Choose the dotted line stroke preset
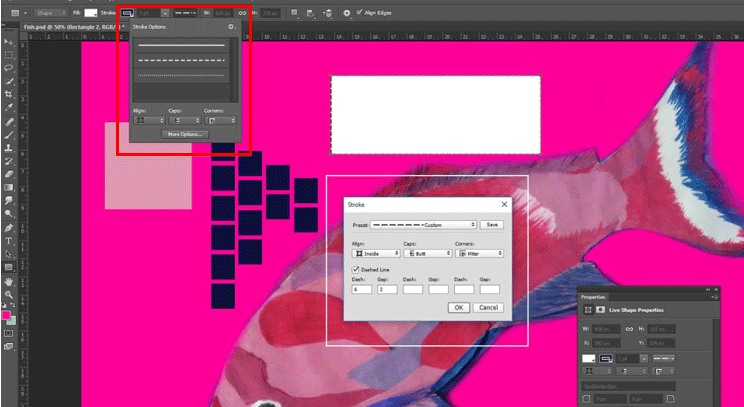Viewport: 744px width, 407px height. [x=181, y=75]
